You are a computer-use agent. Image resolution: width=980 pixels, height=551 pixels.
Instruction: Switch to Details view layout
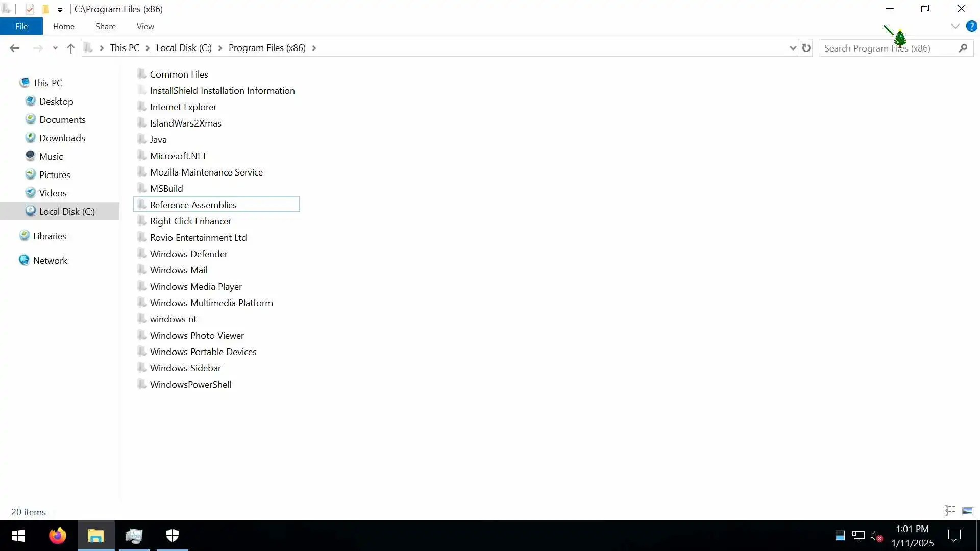(950, 511)
